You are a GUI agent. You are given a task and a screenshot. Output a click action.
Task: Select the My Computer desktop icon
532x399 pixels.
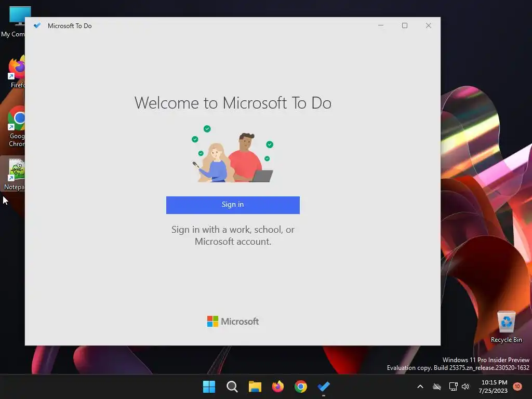13,22
